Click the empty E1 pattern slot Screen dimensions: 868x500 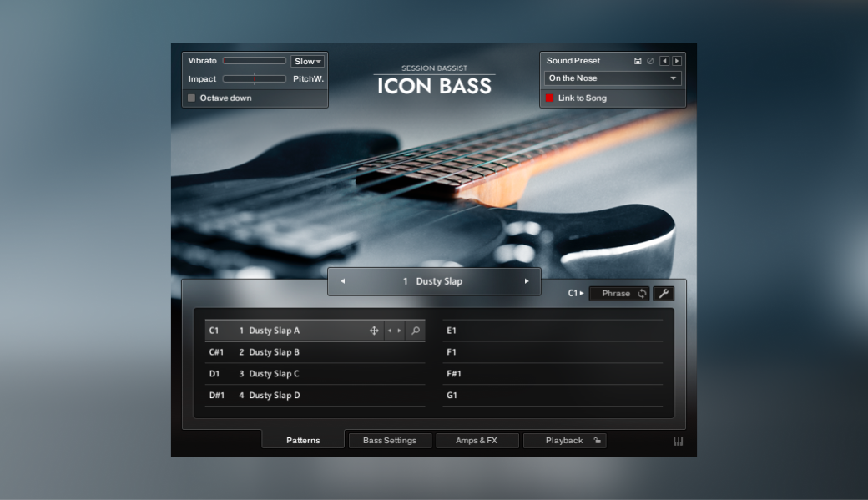pyautogui.click(x=553, y=331)
